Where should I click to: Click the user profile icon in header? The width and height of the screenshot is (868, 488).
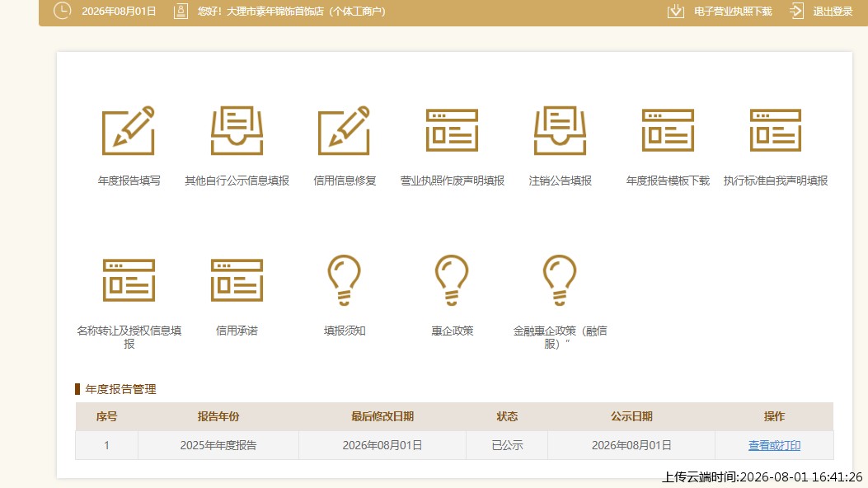click(181, 11)
